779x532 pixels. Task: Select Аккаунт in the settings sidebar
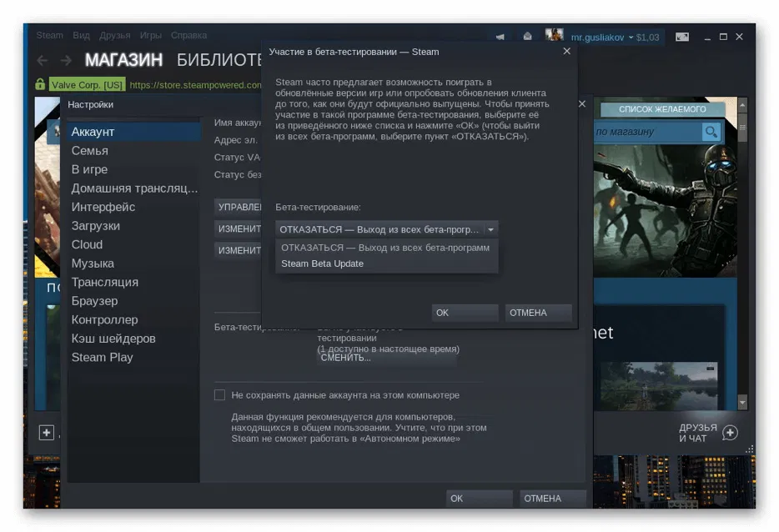(92, 132)
